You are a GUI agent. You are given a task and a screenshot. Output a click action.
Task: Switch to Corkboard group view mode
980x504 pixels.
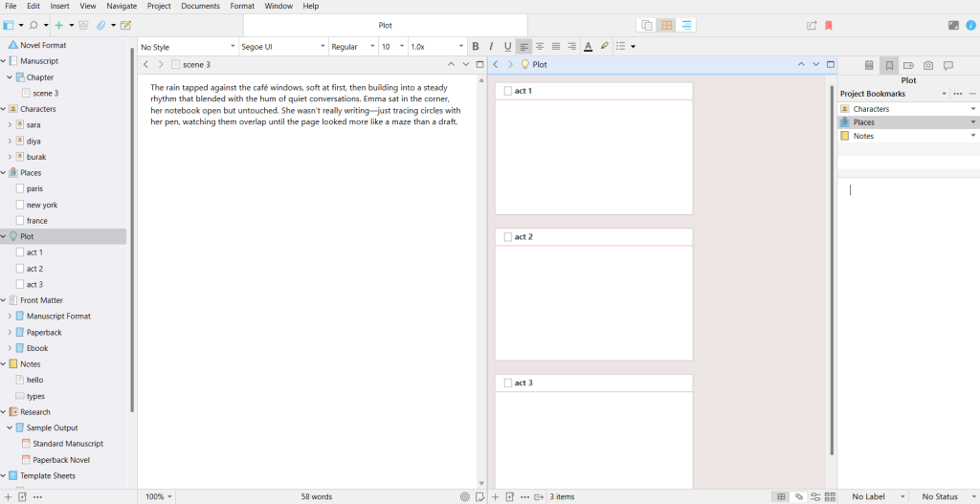667,26
